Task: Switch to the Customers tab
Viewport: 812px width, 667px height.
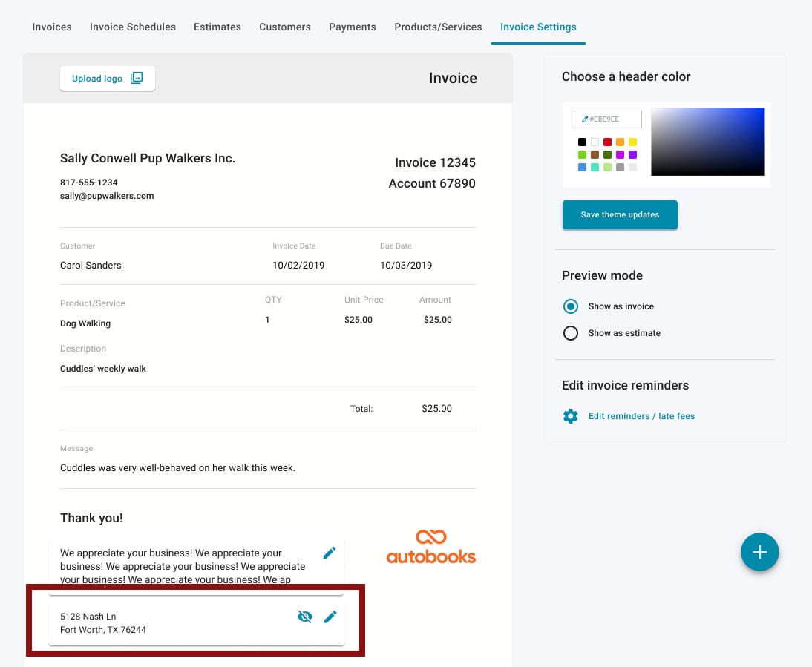Action: (x=284, y=27)
